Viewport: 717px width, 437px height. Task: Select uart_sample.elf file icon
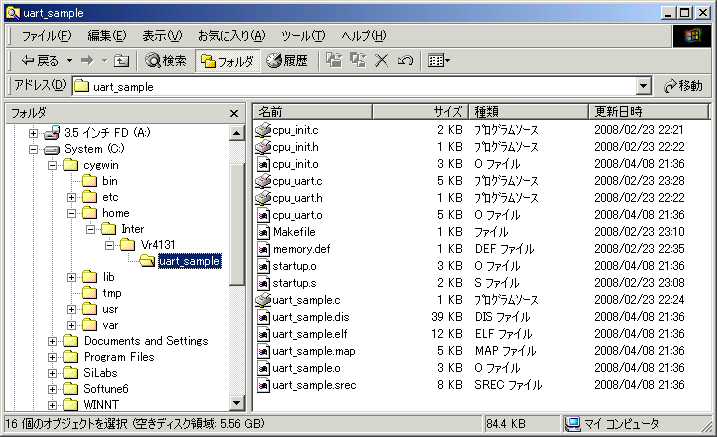263,334
